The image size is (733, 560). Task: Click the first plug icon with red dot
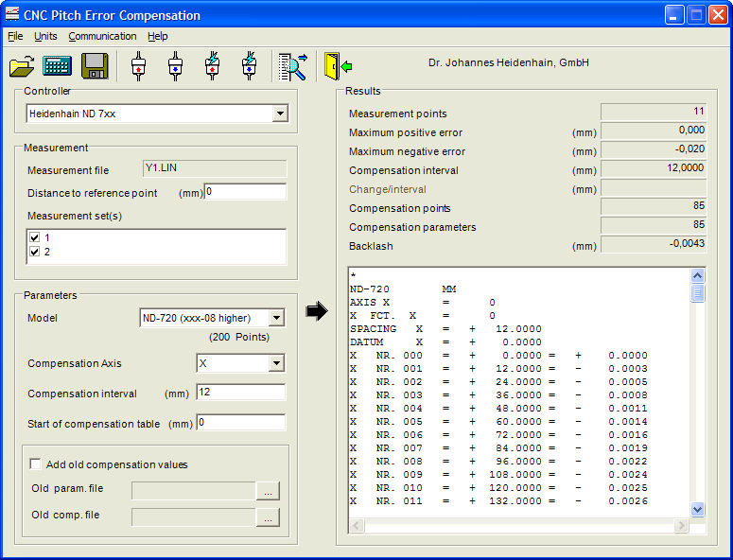click(x=138, y=66)
